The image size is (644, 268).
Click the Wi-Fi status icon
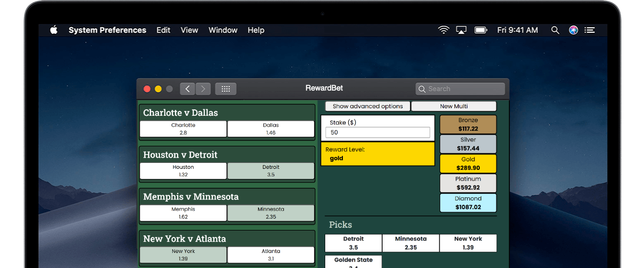pyautogui.click(x=443, y=30)
